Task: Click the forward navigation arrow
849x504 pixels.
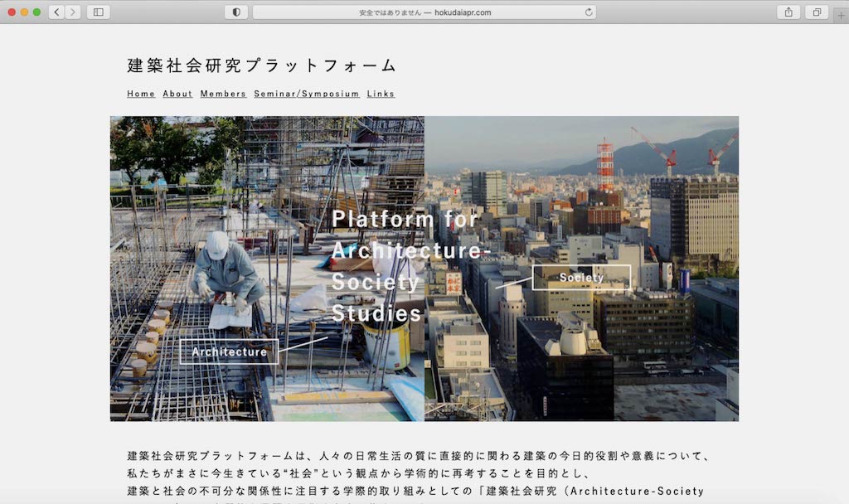Action: 73,12
